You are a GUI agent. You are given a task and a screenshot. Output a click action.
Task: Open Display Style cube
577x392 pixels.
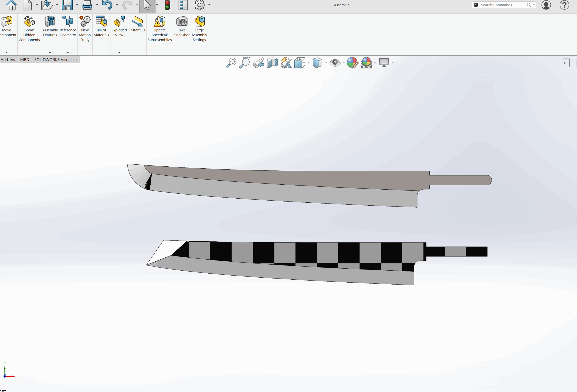(x=317, y=63)
